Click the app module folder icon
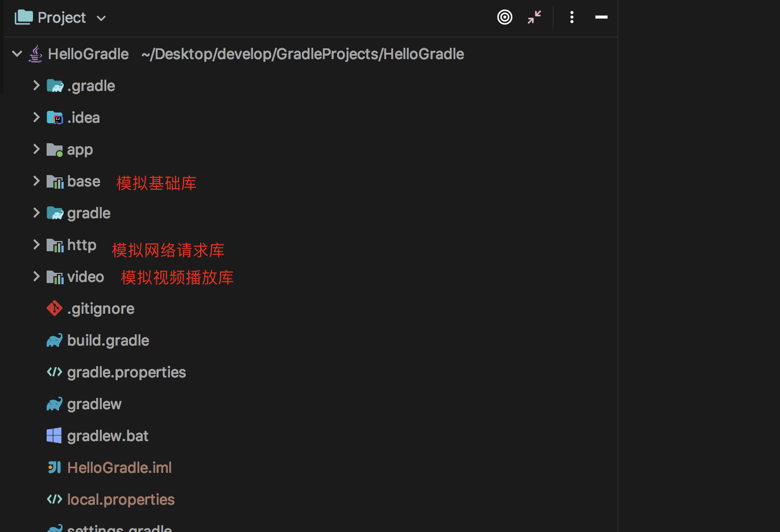 point(55,149)
